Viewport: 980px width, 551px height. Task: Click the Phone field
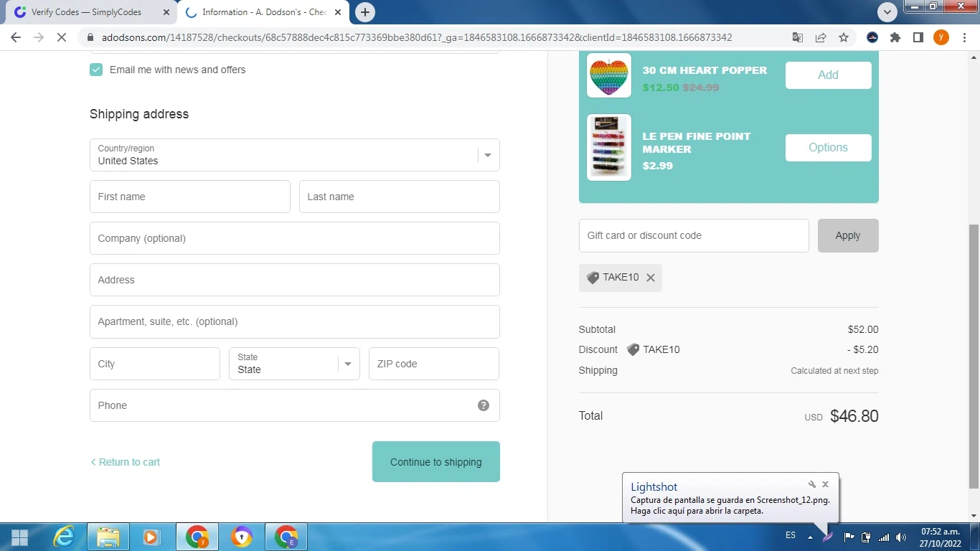click(x=294, y=405)
